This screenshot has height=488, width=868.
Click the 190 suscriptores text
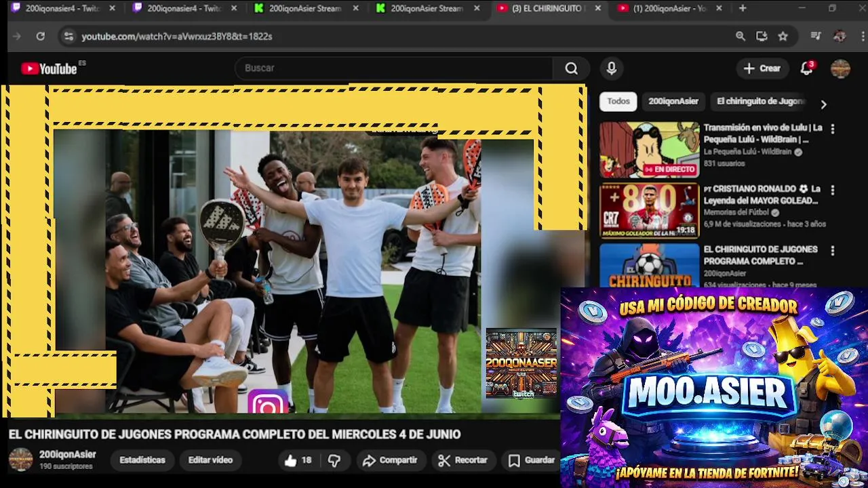(66, 467)
